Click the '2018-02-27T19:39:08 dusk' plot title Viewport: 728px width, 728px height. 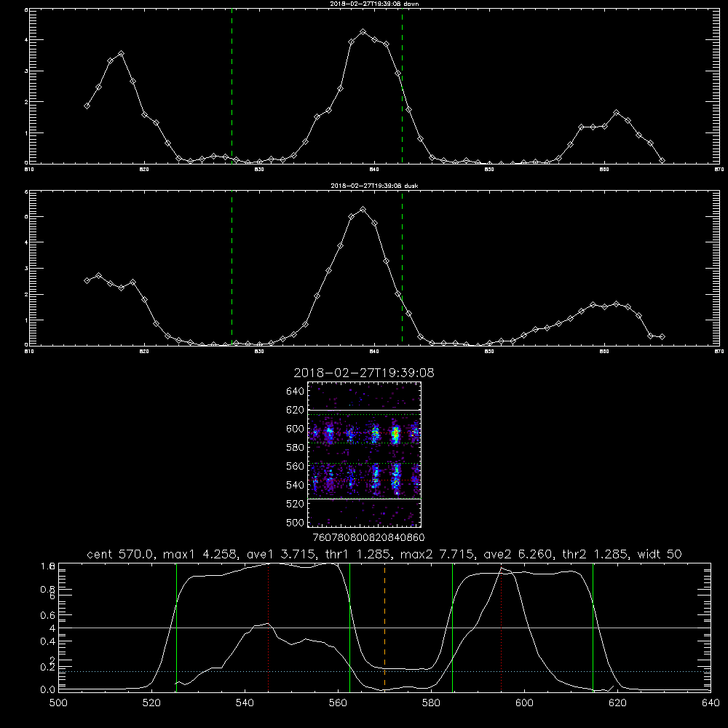click(x=374, y=186)
